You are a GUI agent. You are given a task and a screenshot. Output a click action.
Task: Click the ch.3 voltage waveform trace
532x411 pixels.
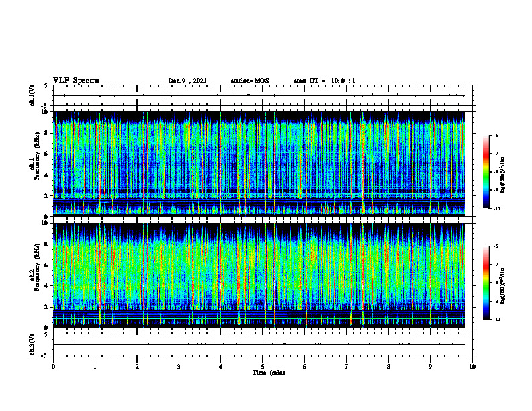[x=259, y=345]
